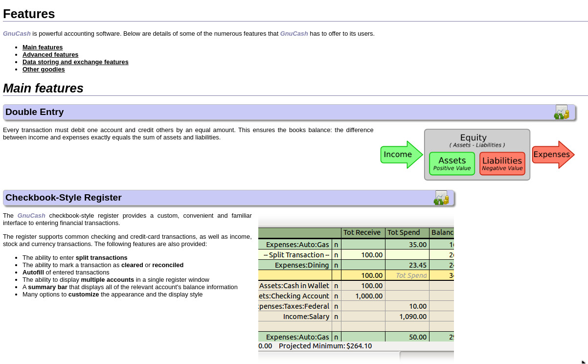Click the GnuCash icon in Checkbook-Style Register header
Screen dimensions: 588x364
[441, 198]
